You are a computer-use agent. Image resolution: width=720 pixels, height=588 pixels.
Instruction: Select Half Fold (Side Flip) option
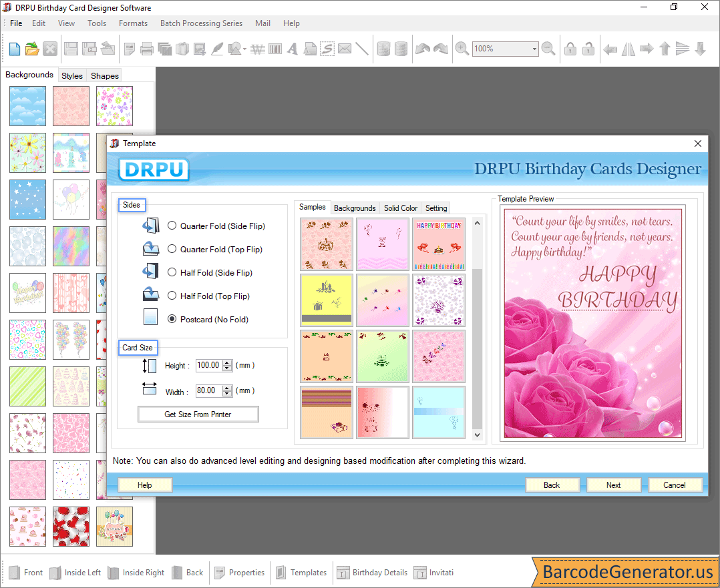tap(172, 272)
